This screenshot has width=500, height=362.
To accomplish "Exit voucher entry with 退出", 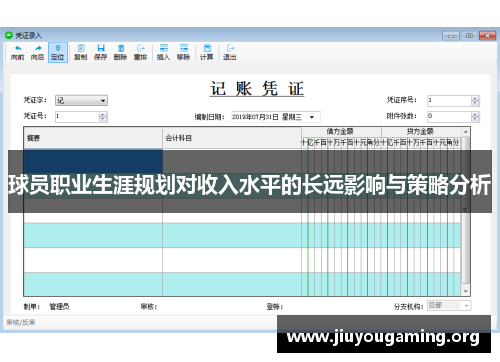I will click(230, 53).
